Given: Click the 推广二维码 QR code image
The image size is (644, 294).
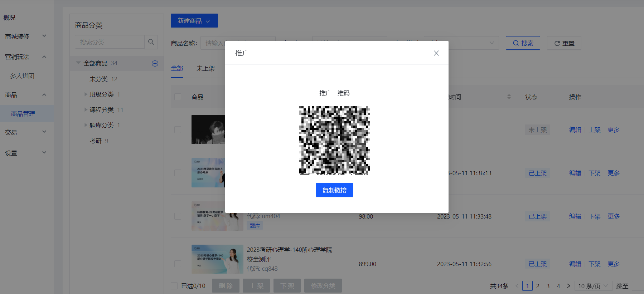Looking at the screenshot, I should click(x=335, y=140).
